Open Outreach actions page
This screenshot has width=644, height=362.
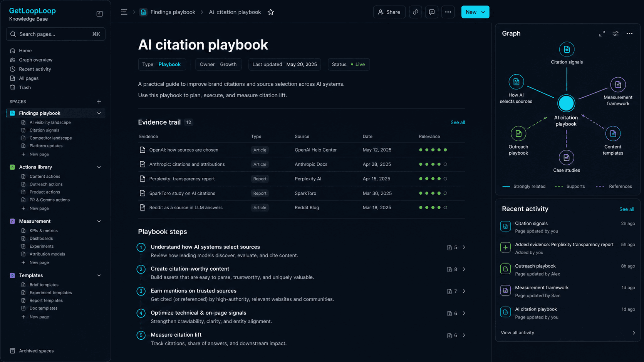click(x=46, y=184)
